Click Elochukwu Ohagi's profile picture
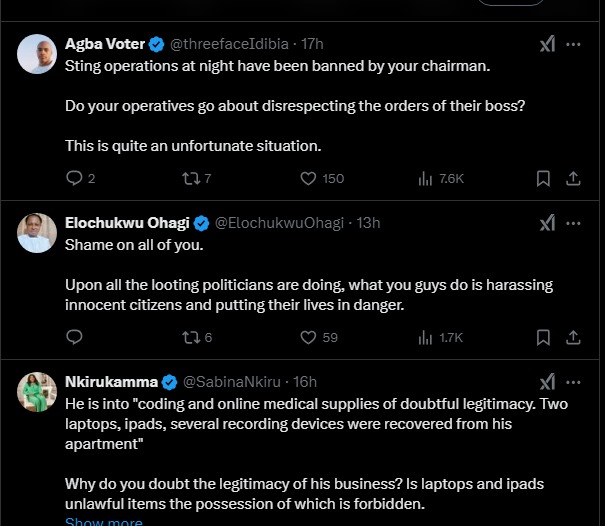 [x=37, y=233]
